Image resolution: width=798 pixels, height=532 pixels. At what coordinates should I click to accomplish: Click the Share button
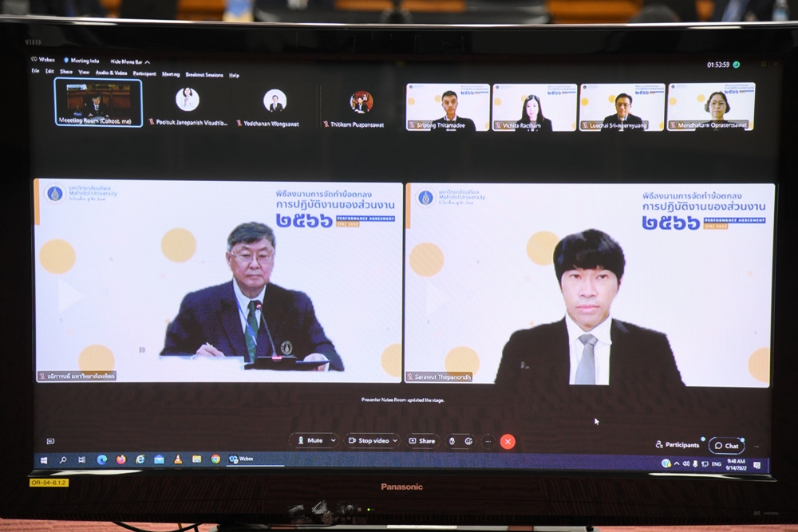(x=422, y=440)
